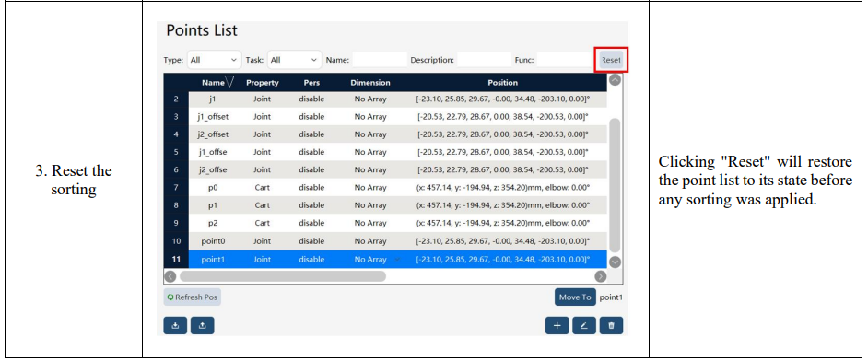This screenshot has width=868, height=361.
Task: Click No Array cell in j2_offset row
Action: [370, 134]
